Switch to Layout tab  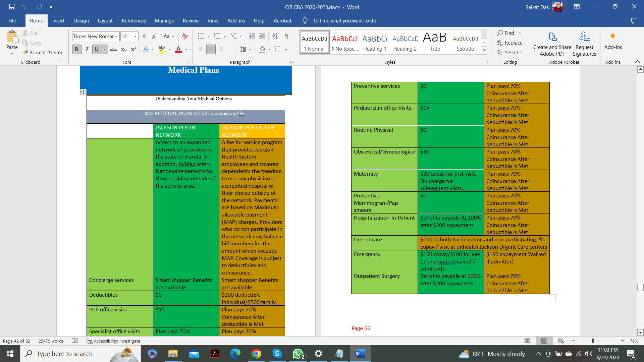105,21
